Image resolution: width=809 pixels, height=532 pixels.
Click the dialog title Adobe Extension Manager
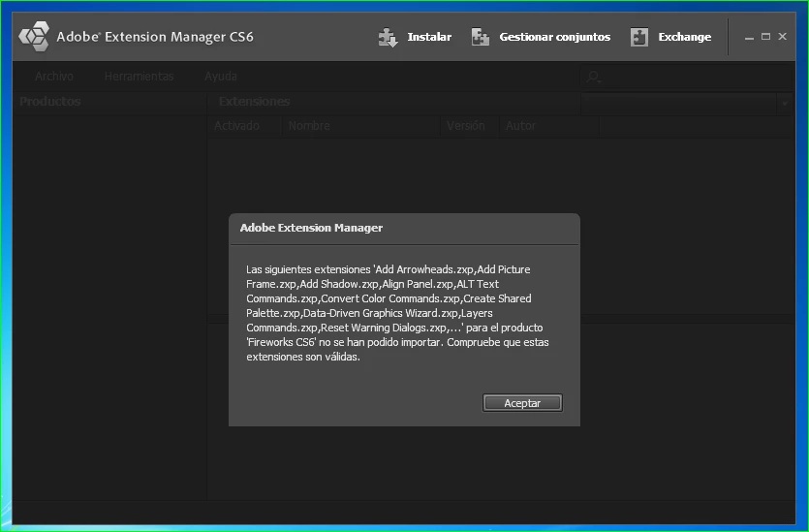coord(311,228)
